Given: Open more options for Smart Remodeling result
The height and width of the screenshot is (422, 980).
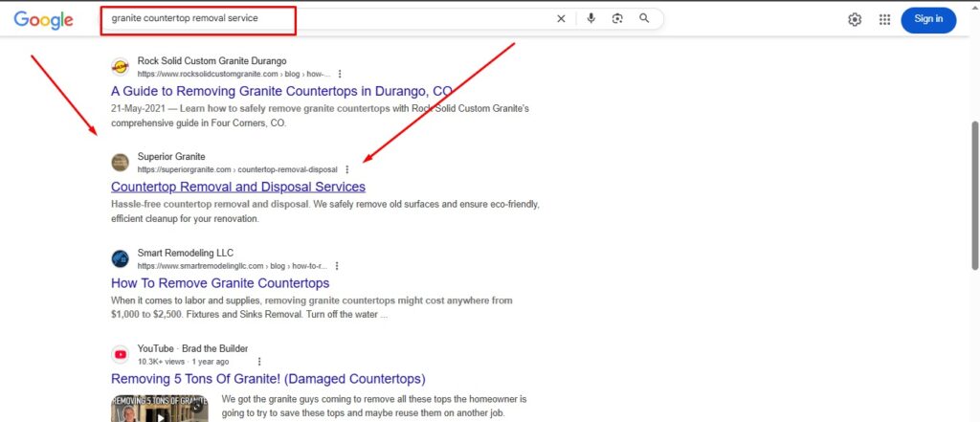Looking at the screenshot, I should pyautogui.click(x=337, y=266).
